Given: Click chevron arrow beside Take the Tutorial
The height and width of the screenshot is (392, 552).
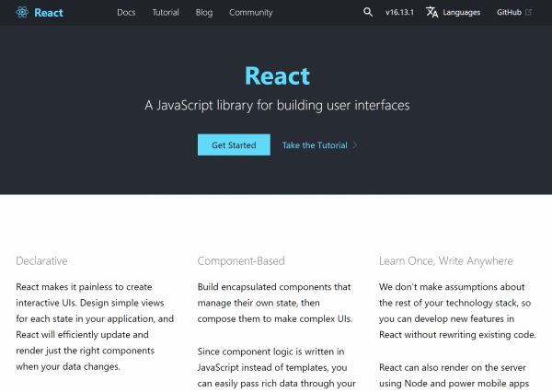Looking at the screenshot, I should [x=355, y=145].
